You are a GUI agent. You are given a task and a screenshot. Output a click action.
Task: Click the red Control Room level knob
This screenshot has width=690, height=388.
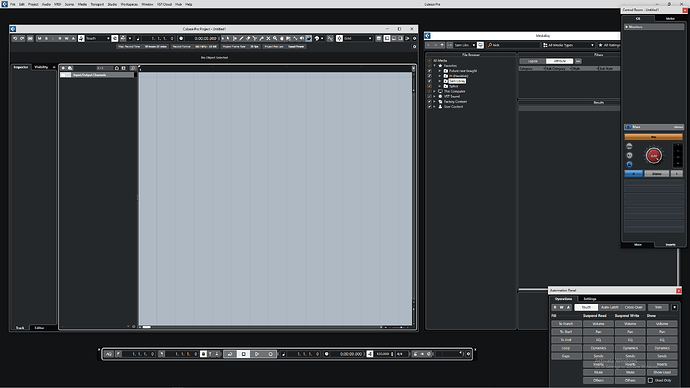click(x=653, y=156)
